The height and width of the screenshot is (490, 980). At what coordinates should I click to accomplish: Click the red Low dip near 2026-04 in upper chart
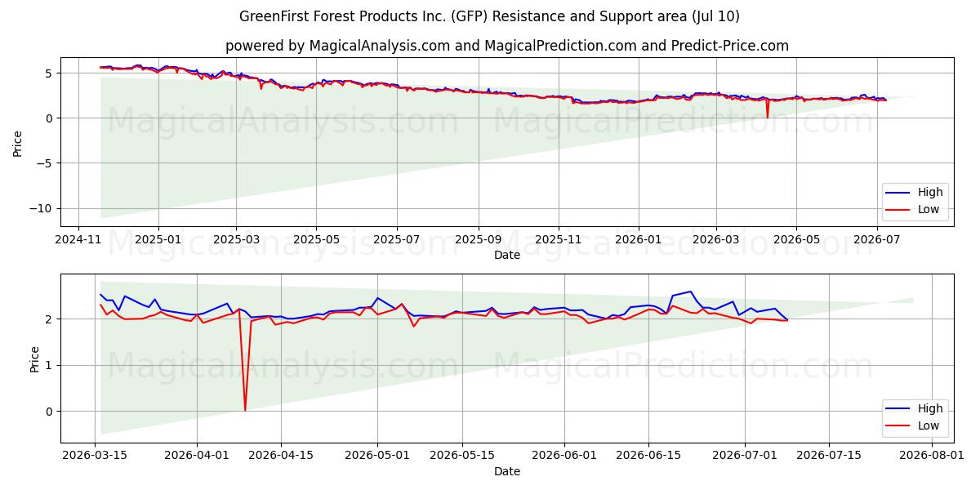pos(767,116)
